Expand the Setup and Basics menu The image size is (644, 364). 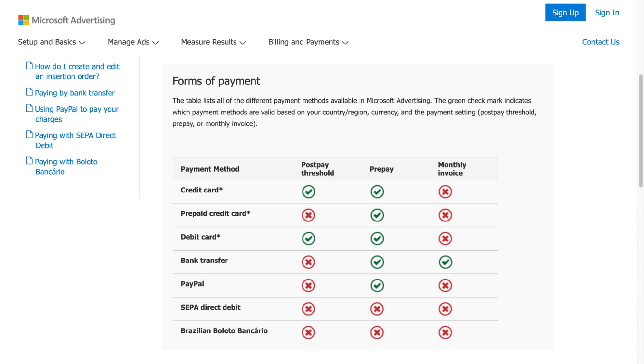(x=52, y=42)
